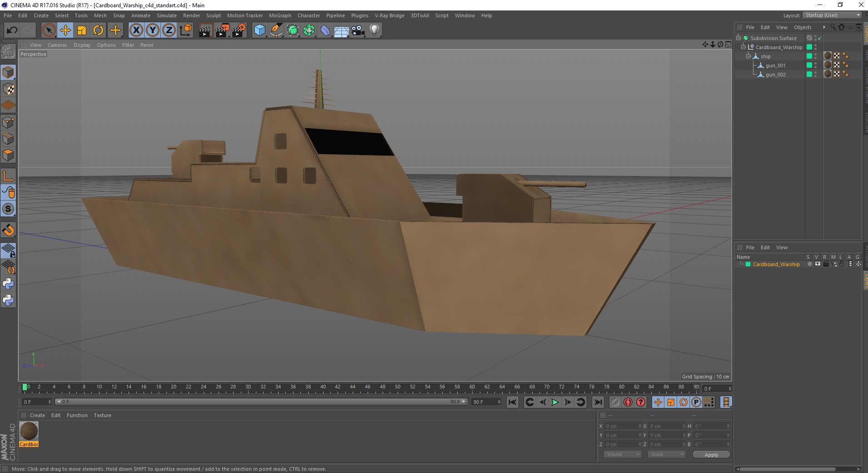This screenshot has height=473, width=868.
Task: Toggle ship layer color square
Action: [809, 56]
